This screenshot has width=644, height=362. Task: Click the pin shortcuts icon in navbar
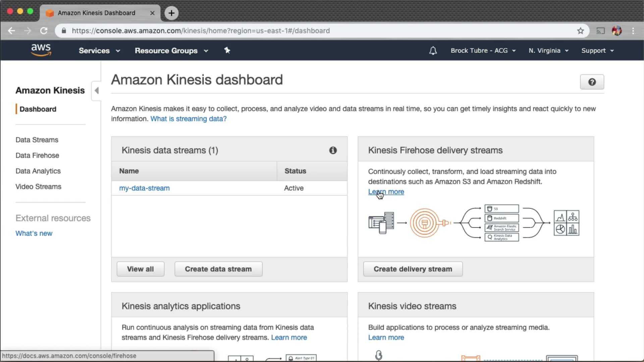point(227,50)
